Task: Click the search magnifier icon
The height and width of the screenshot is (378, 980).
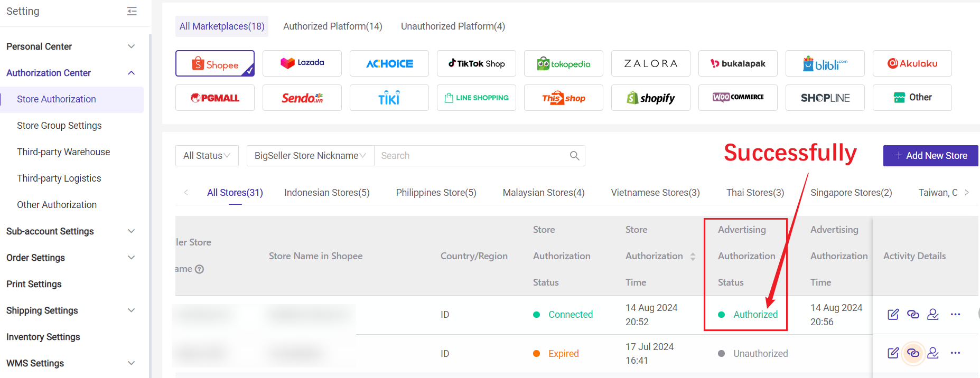Action: [574, 156]
